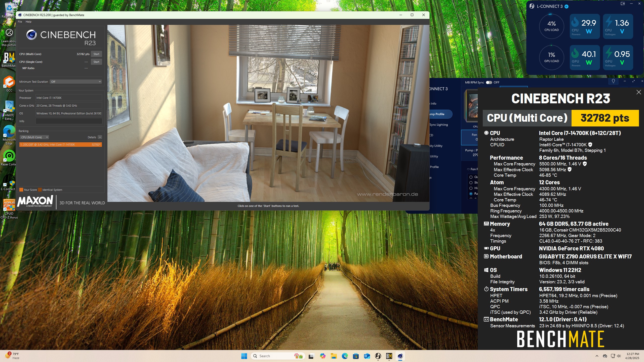Click the Cinebench rendered room image

click(x=268, y=113)
